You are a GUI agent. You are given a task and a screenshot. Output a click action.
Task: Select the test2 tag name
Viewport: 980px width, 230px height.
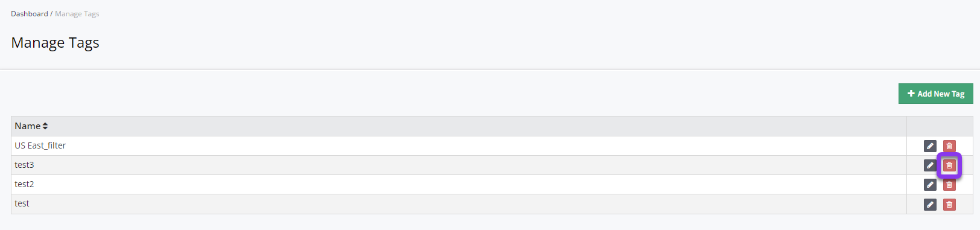tap(24, 184)
